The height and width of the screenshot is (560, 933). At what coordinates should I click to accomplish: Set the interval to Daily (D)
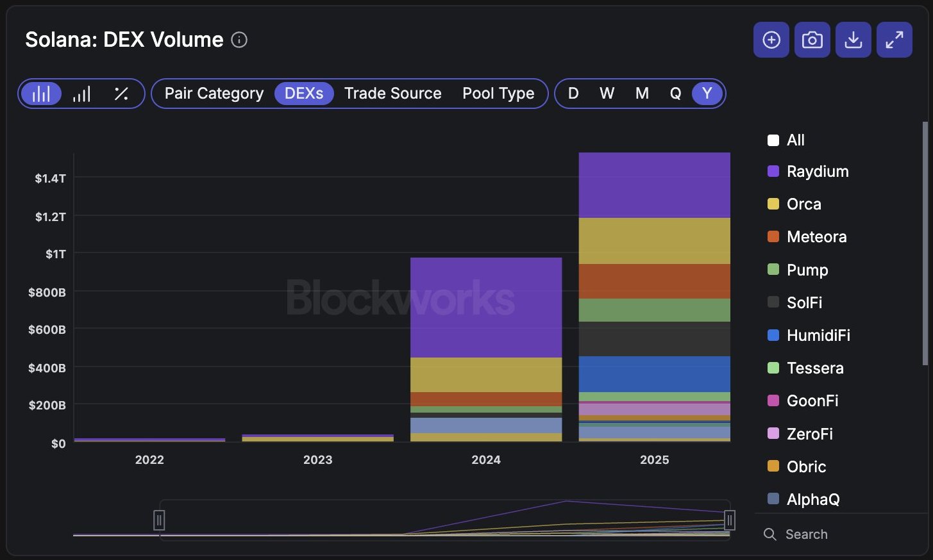tap(573, 94)
